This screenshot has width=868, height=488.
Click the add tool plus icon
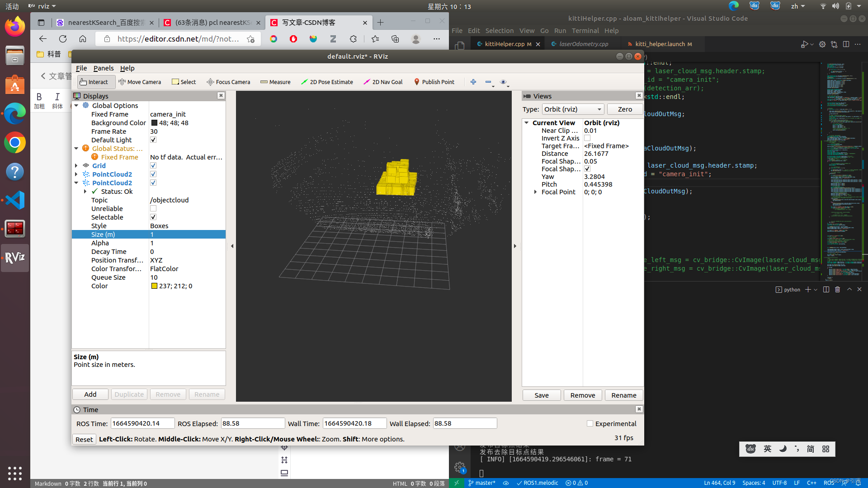click(x=473, y=82)
